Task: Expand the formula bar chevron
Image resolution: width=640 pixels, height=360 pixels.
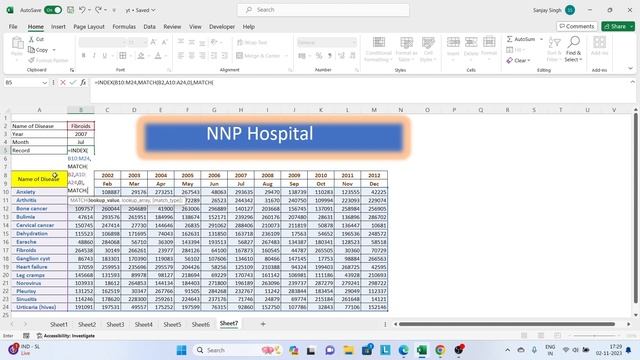Action: click(x=632, y=82)
